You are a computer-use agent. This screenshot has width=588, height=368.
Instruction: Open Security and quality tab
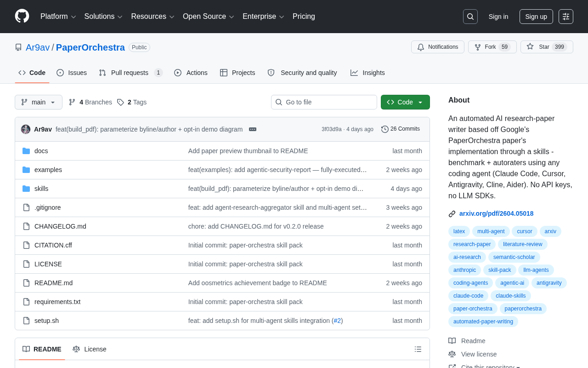tap(302, 73)
